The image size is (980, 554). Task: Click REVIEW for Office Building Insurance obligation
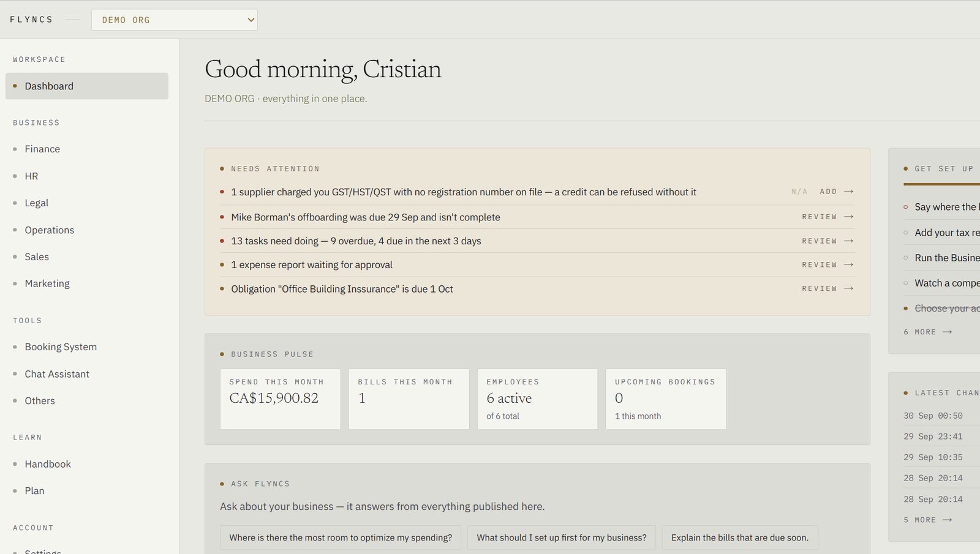[820, 288]
